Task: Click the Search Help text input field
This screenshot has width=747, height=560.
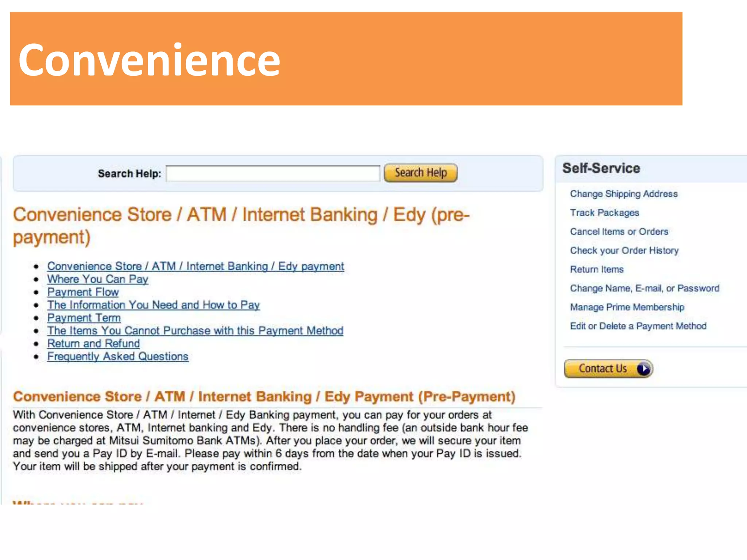Action: pyautogui.click(x=273, y=173)
